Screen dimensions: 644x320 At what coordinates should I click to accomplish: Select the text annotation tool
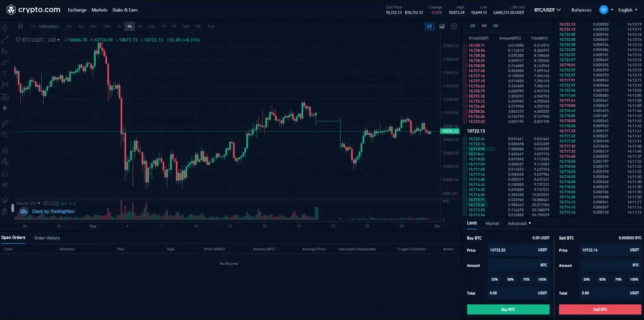click(x=5, y=74)
